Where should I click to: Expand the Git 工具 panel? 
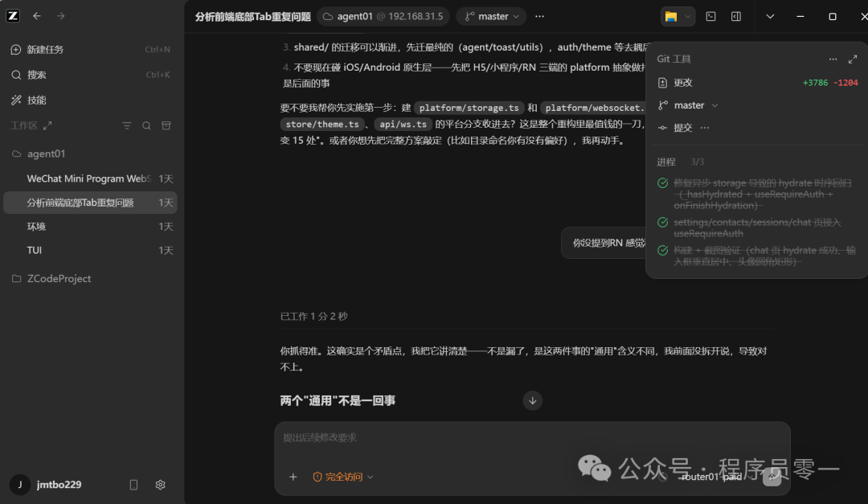[853, 59]
